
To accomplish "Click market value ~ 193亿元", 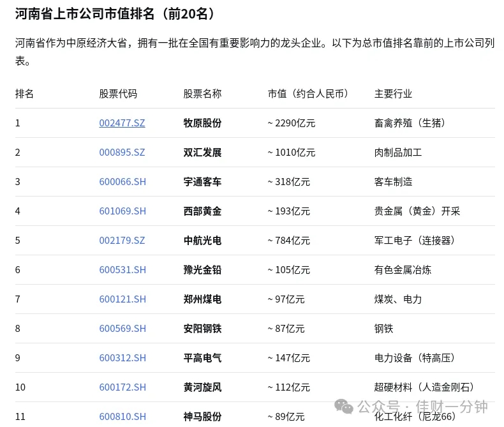I will point(288,211).
